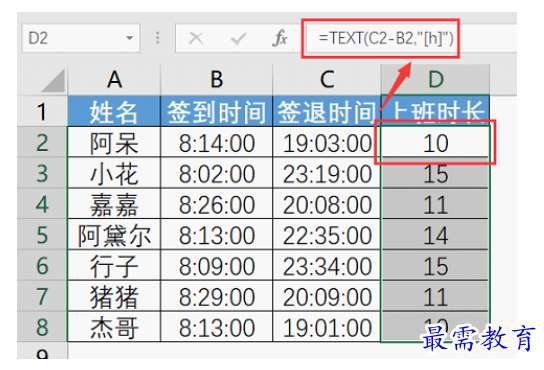Image resolution: width=544 pixels, height=370 pixels.
Task: Click name cell 猪猪
Action: point(114,296)
